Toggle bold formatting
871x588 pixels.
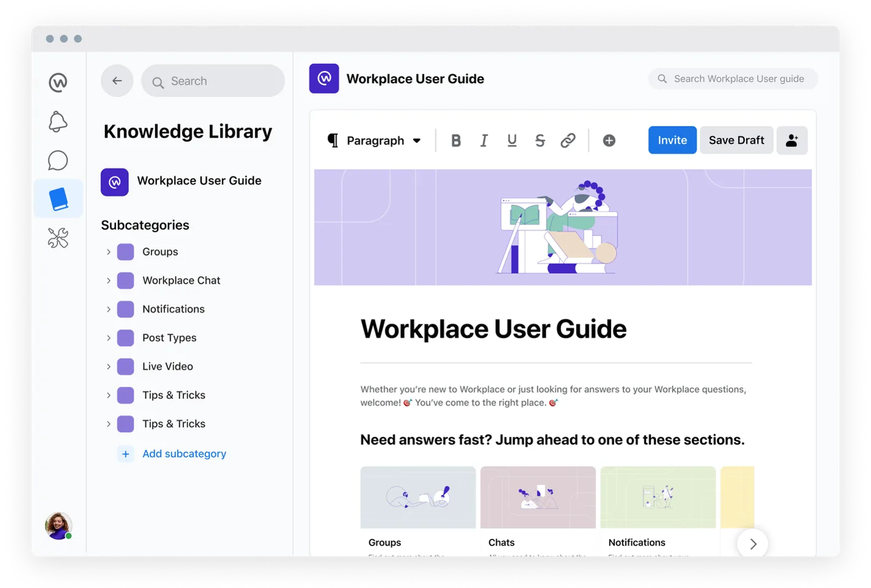coord(456,140)
